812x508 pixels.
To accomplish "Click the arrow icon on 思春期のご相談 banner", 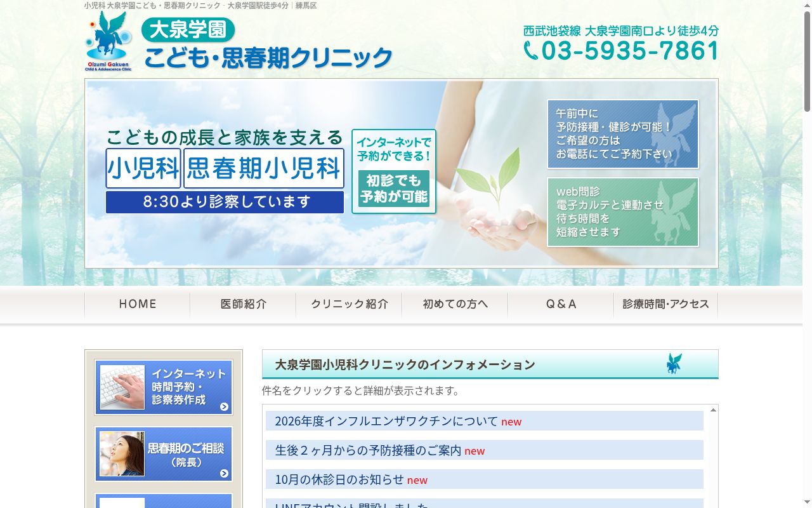I will coord(224,473).
